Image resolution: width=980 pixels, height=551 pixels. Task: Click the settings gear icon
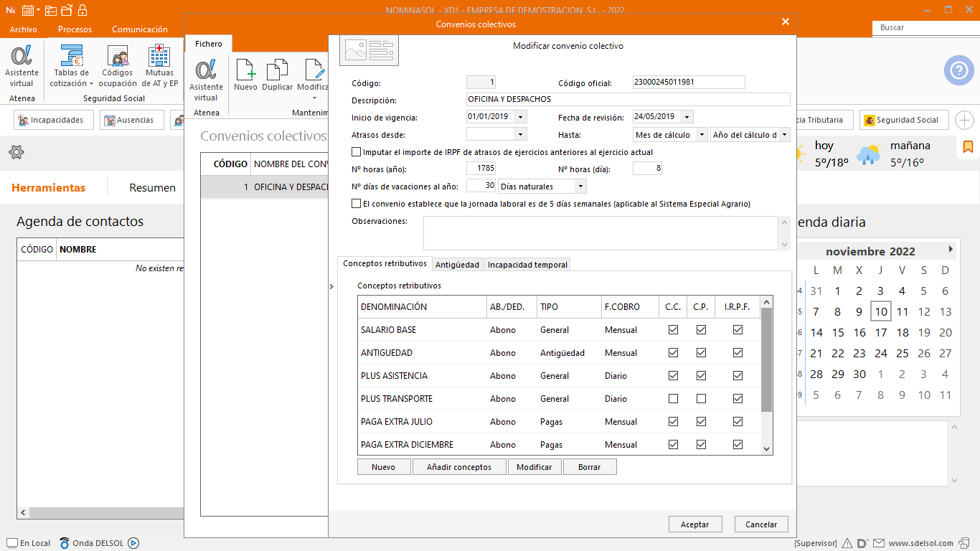coord(17,152)
